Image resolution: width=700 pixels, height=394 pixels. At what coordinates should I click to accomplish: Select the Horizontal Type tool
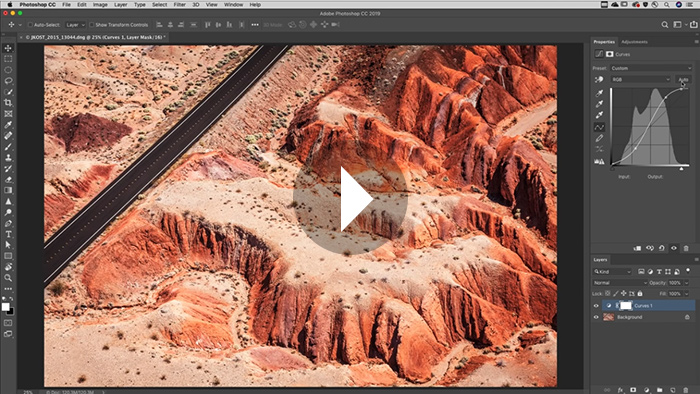click(x=8, y=234)
